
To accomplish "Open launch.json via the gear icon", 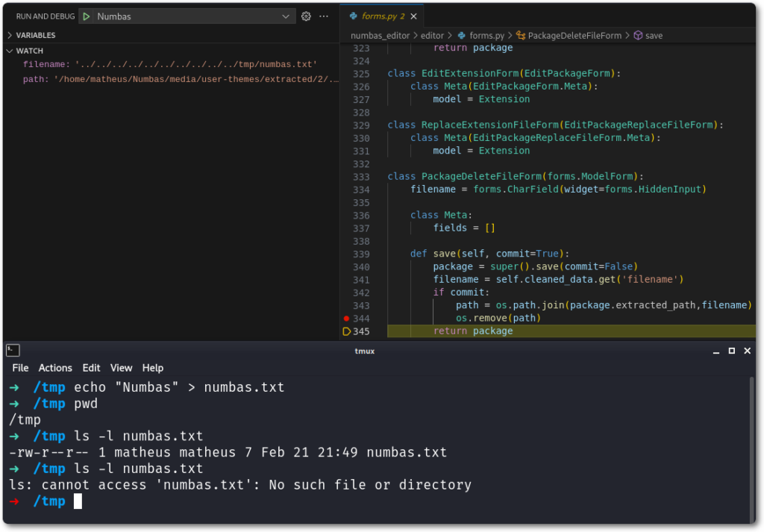I will (306, 16).
